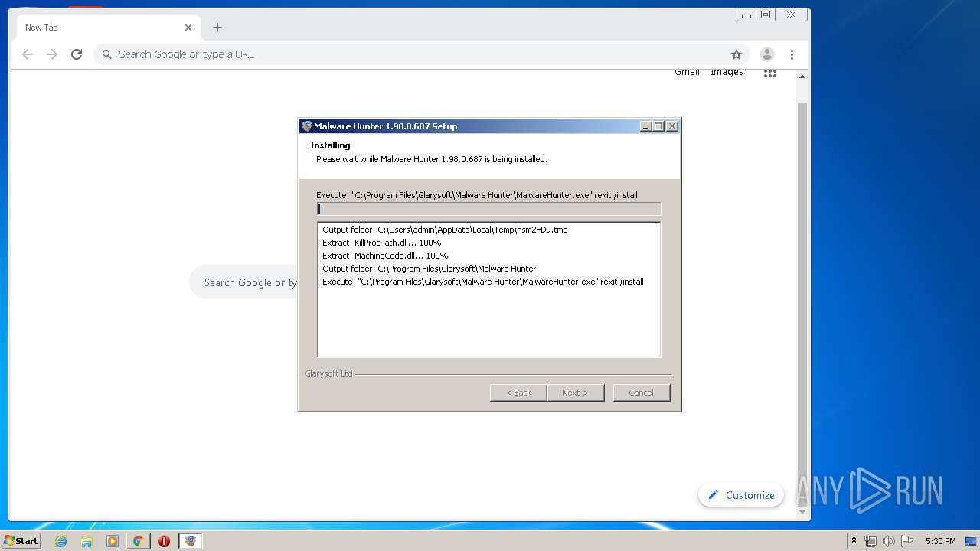Maximize the Malware Hunter Setup window
The width and height of the screenshot is (980, 551).
pyautogui.click(x=658, y=126)
